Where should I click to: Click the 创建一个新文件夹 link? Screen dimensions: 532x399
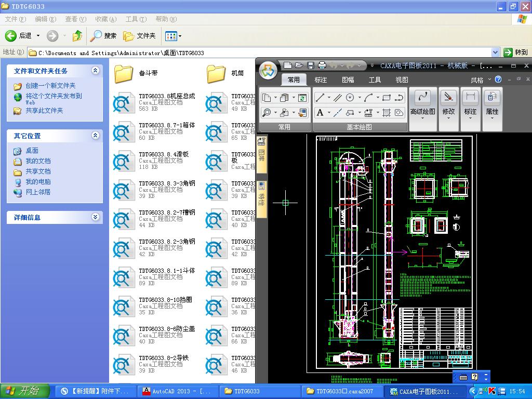click(x=50, y=86)
